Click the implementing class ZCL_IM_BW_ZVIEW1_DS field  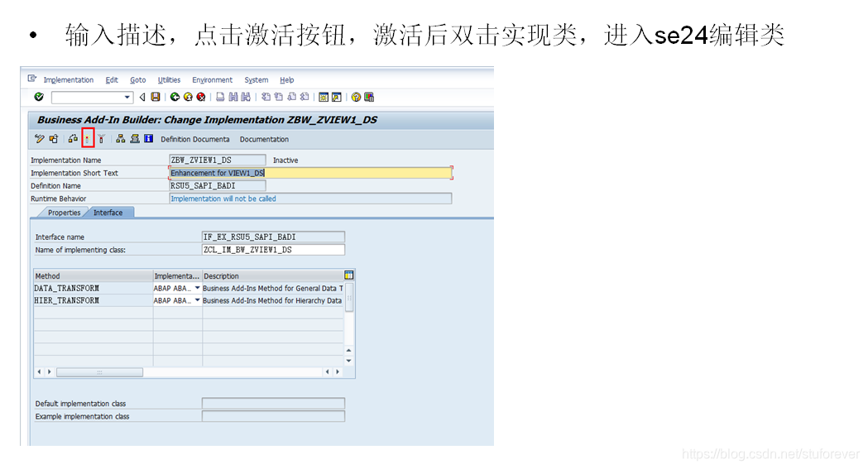tap(273, 250)
